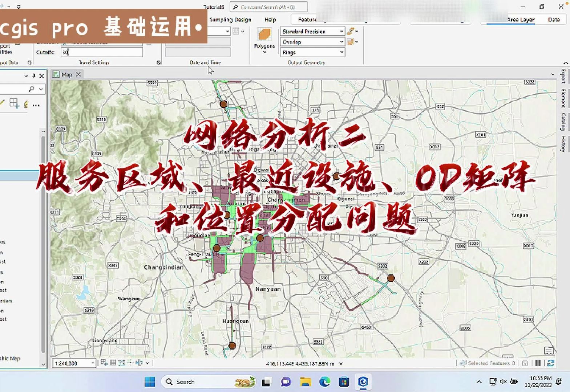Click the Command Search magnifier icon
Viewport: 570px width, 392px height.
tap(235, 7)
